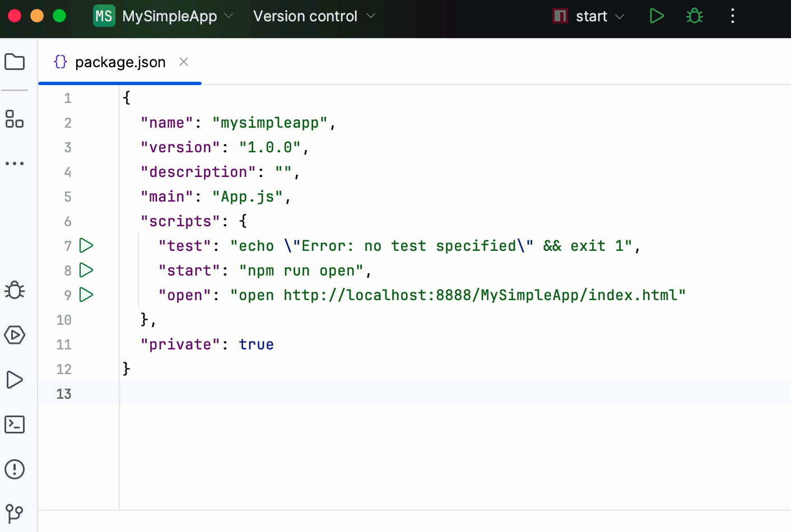Show more tool windows via ellipsis icon
Screen dimensions: 791x532
[15, 164]
